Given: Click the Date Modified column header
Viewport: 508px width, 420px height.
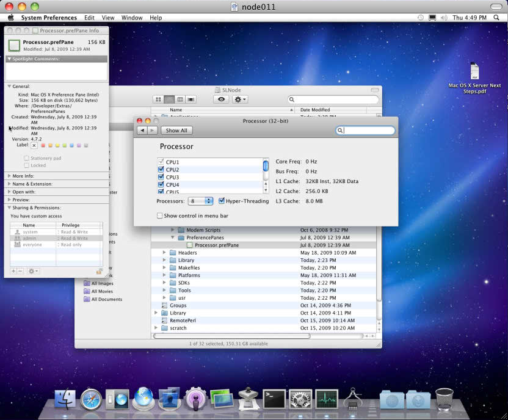Looking at the screenshot, I should pyautogui.click(x=315, y=110).
